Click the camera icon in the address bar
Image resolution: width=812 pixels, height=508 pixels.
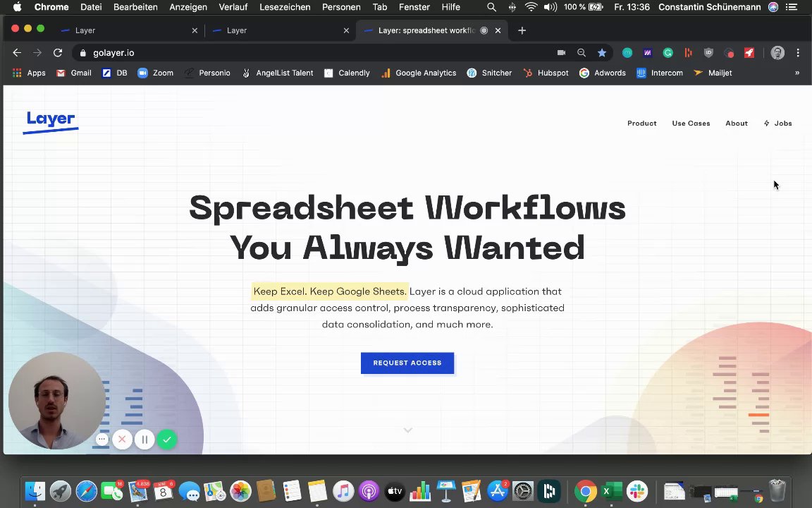(x=561, y=53)
